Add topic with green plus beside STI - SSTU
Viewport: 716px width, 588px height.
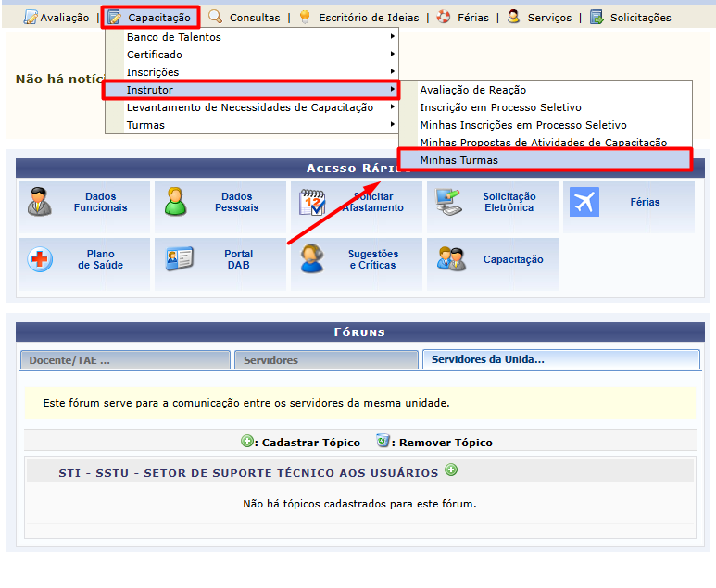click(451, 469)
